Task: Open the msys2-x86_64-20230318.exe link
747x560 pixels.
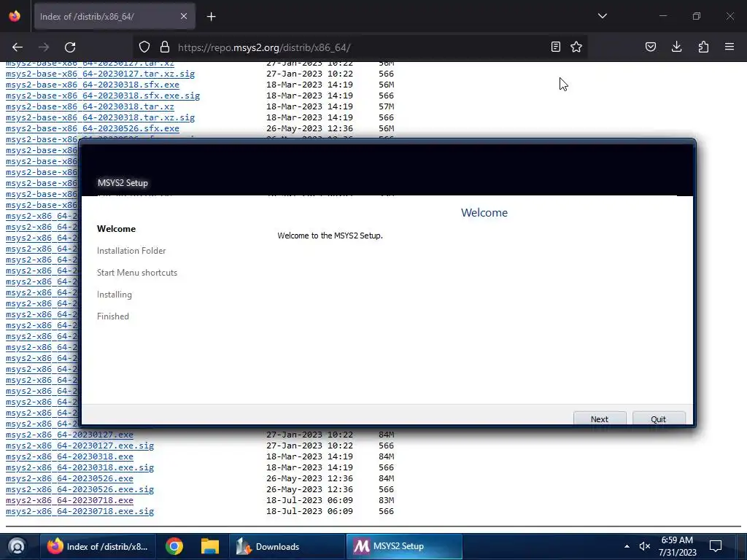Action: (x=69, y=456)
